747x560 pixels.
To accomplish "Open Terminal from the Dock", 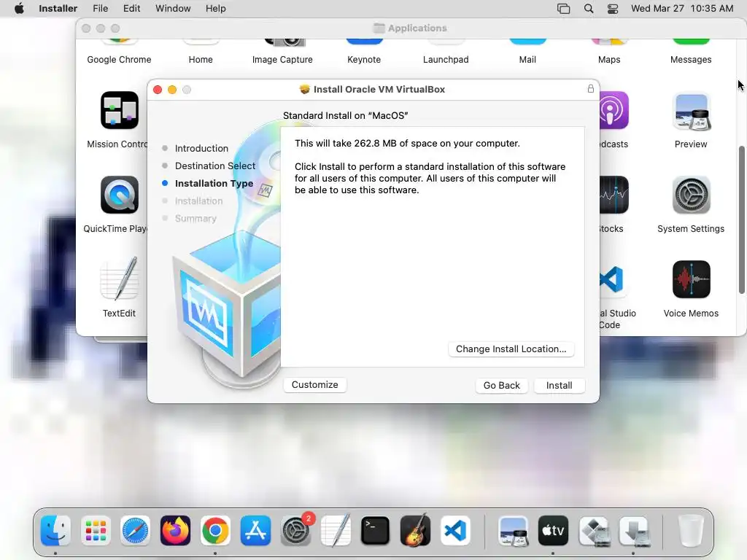I will 376,531.
